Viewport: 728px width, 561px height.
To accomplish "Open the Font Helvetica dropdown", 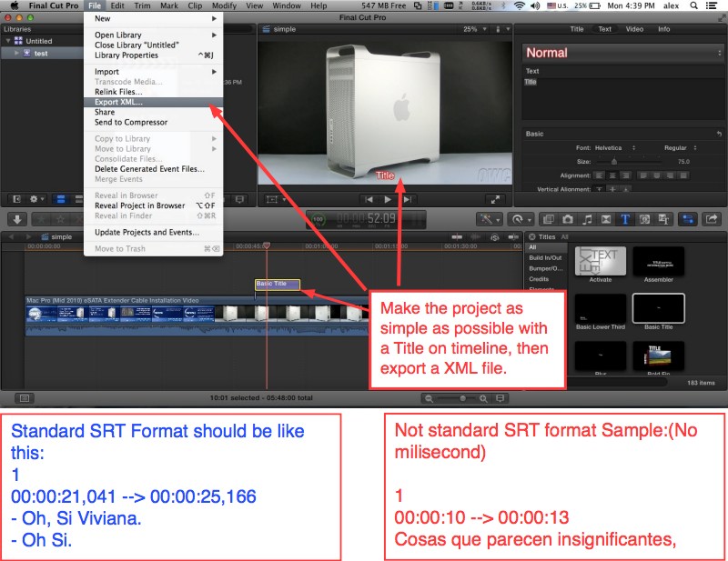I will click(615, 148).
